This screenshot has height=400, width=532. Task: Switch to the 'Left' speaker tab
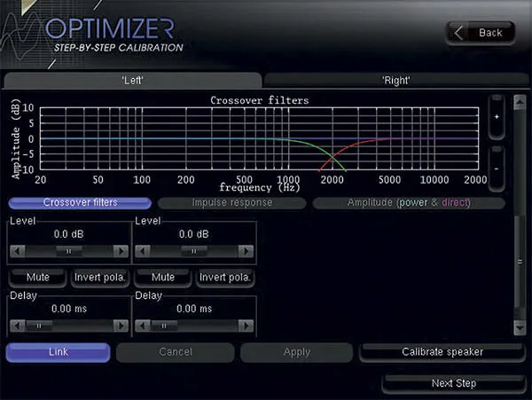tap(133, 81)
